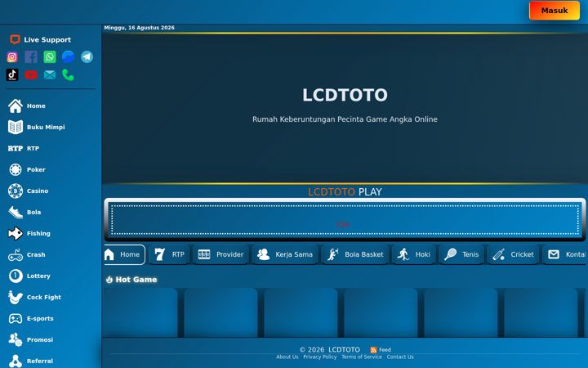588x368 pixels.
Task: Open the Privacy Policy footer link
Action: tap(320, 357)
